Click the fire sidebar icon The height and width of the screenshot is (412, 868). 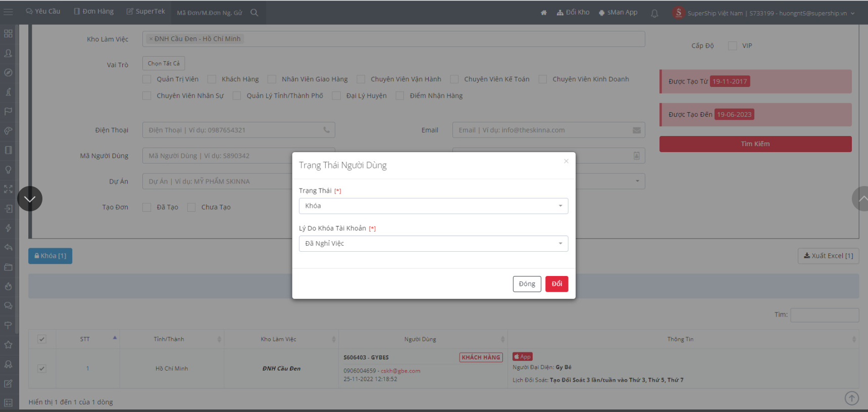pos(8,286)
